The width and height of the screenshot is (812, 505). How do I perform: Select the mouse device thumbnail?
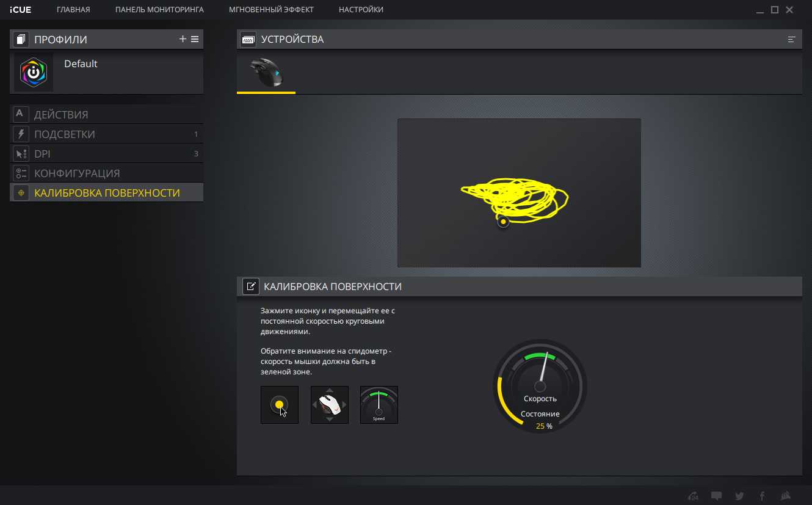(266, 73)
